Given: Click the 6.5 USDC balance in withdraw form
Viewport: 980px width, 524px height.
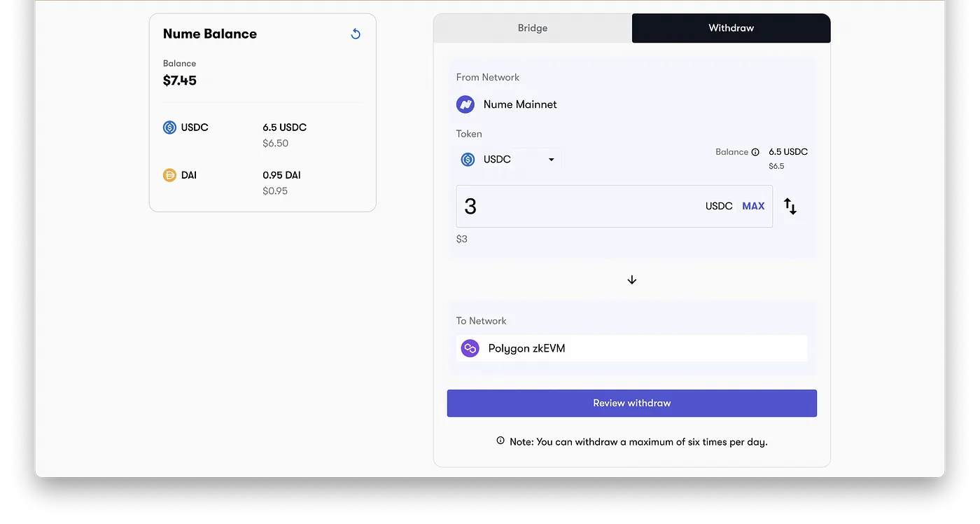Looking at the screenshot, I should (x=788, y=152).
